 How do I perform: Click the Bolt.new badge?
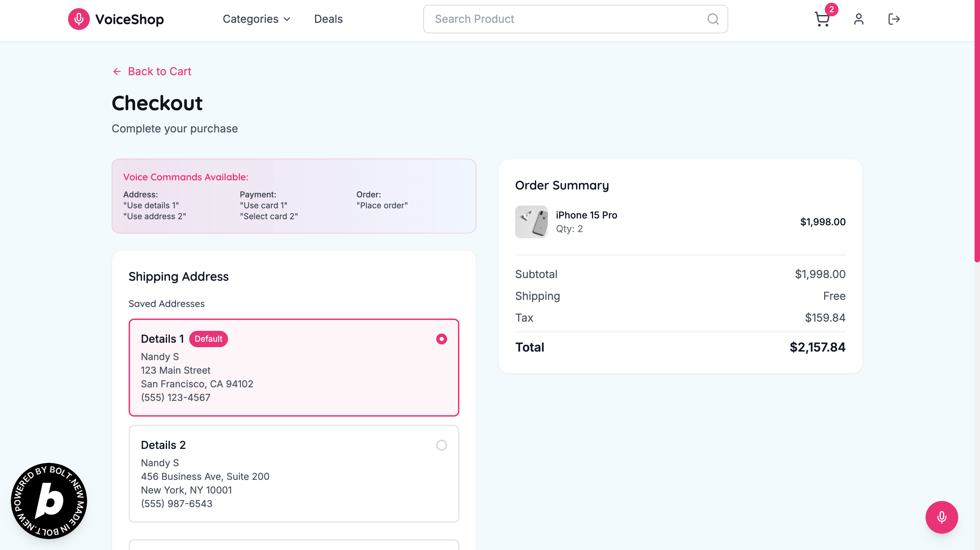49,501
